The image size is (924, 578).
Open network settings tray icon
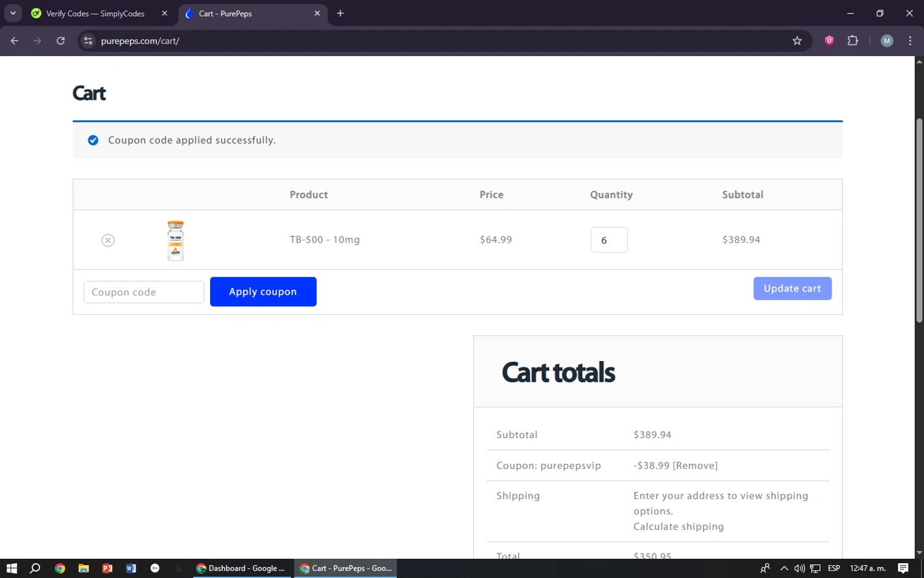(815, 568)
